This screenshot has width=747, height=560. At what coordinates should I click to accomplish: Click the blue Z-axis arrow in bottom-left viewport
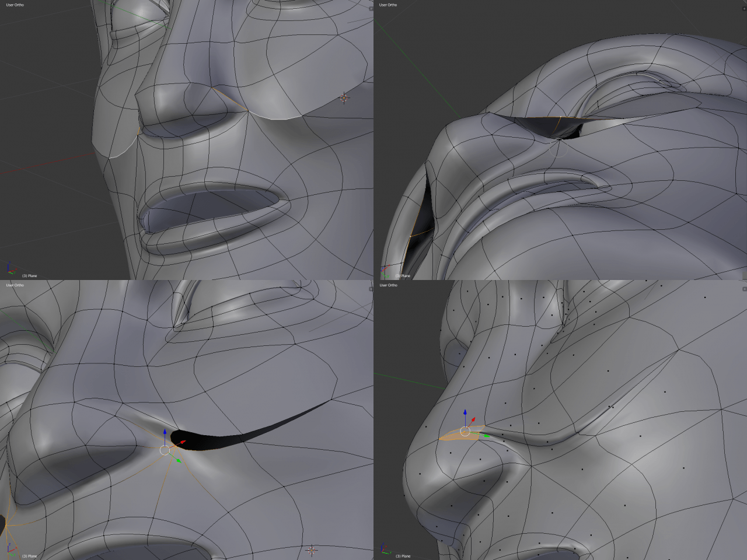coord(165,433)
